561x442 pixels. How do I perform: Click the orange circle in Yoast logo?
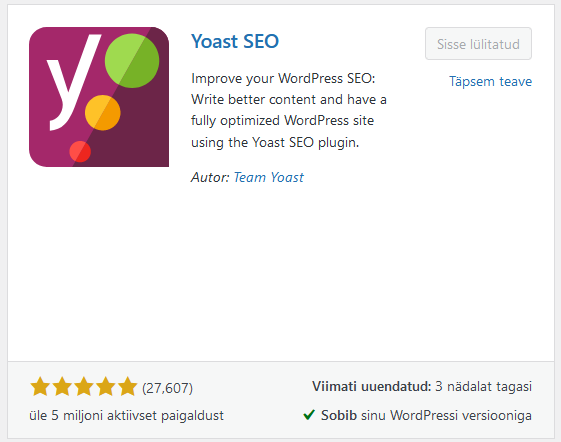tap(103, 113)
